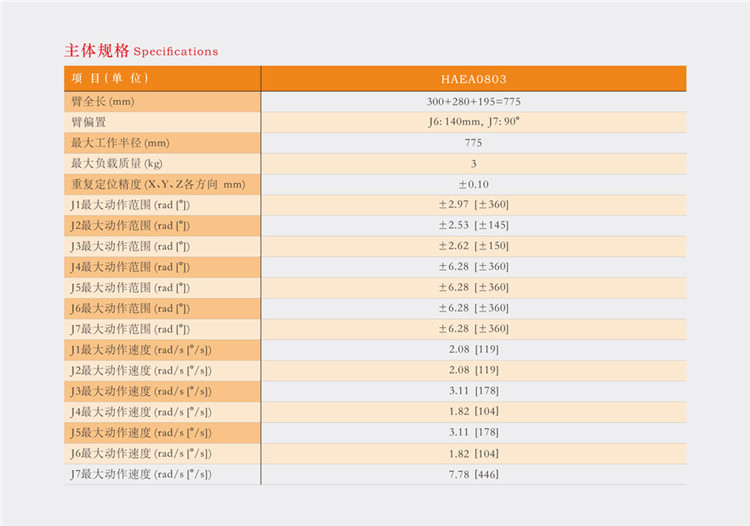Select '3.11 [178]' in the J3 speed row
Image resolution: width=750 pixels, height=526 pixels.
pyautogui.click(x=474, y=391)
